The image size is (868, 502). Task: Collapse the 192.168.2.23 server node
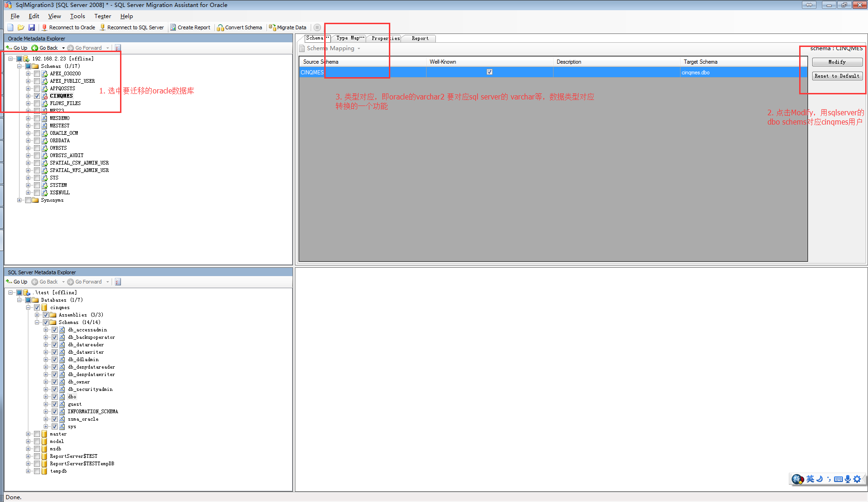click(10, 59)
